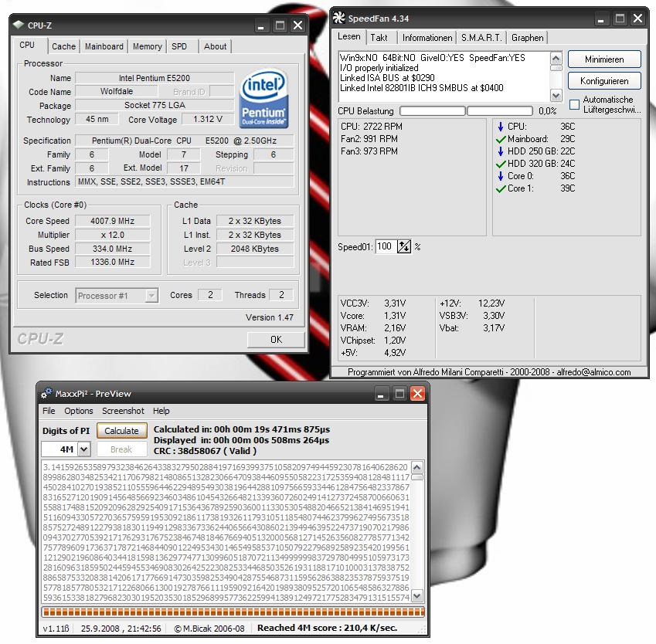
Task: Click scroll-down arrow of PI digits area
Action: [x=417, y=595]
